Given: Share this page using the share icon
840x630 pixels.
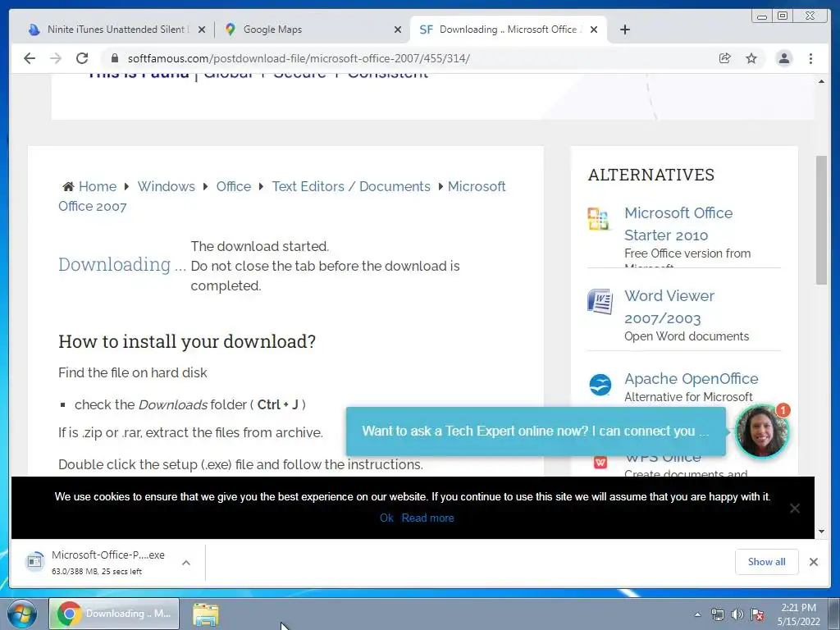Looking at the screenshot, I should pos(724,58).
